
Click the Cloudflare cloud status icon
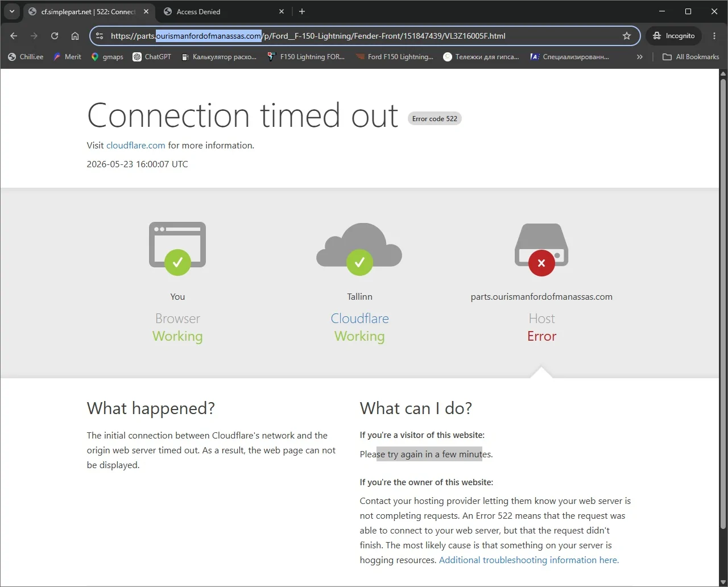(x=359, y=249)
